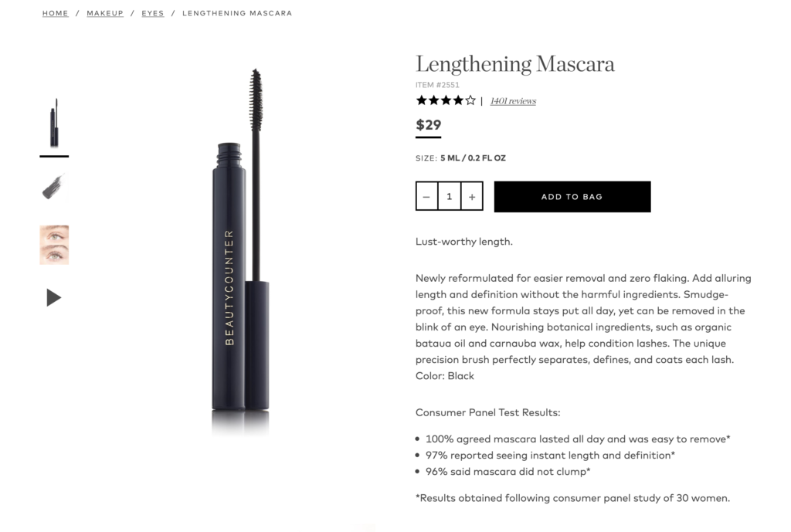Screen dimensions: 791x532
Task: Go to Home breadcrumb
Action: pyautogui.click(x=55, y=13)
